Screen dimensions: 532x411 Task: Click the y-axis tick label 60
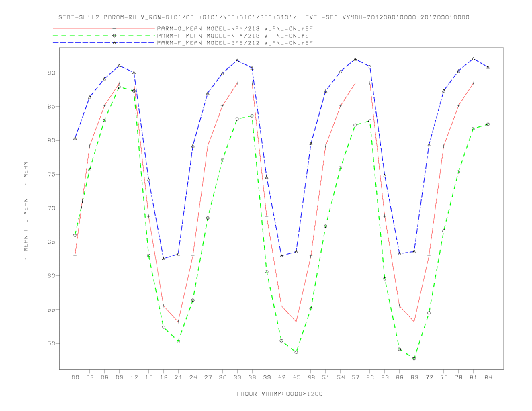pos(52,276)
